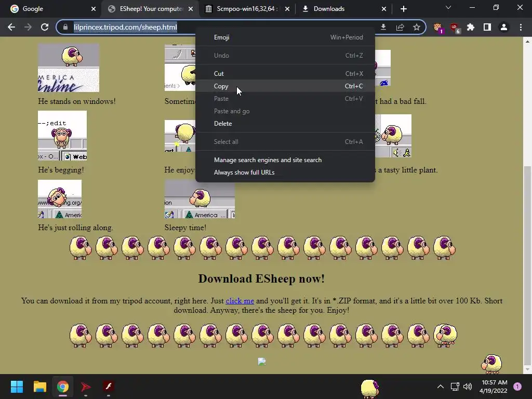Click the install/download icon in address bar
Viewport: 532px width, 399px height.
[x=383, y=27]
